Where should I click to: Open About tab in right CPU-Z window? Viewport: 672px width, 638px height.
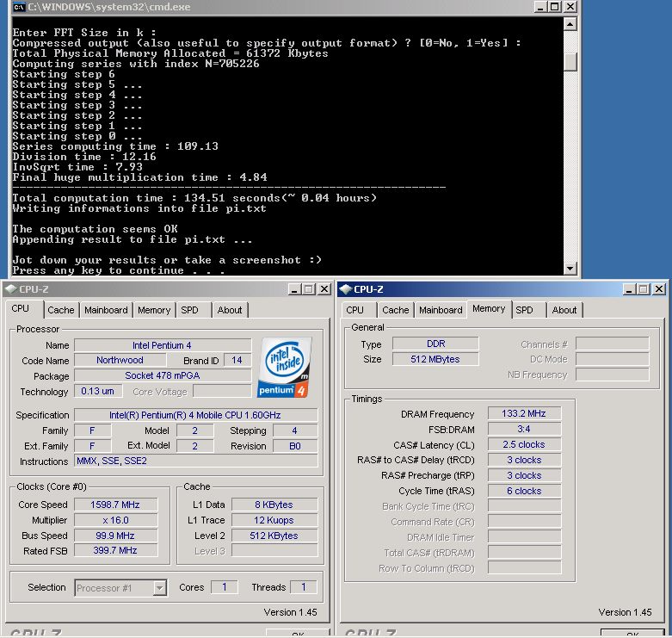[x=564, y=310]
